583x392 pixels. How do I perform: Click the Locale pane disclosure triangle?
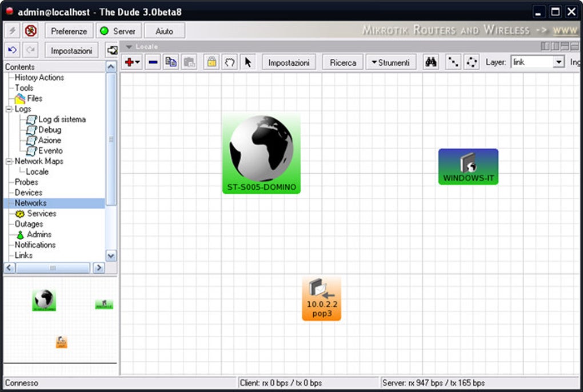tap(129, 47)
